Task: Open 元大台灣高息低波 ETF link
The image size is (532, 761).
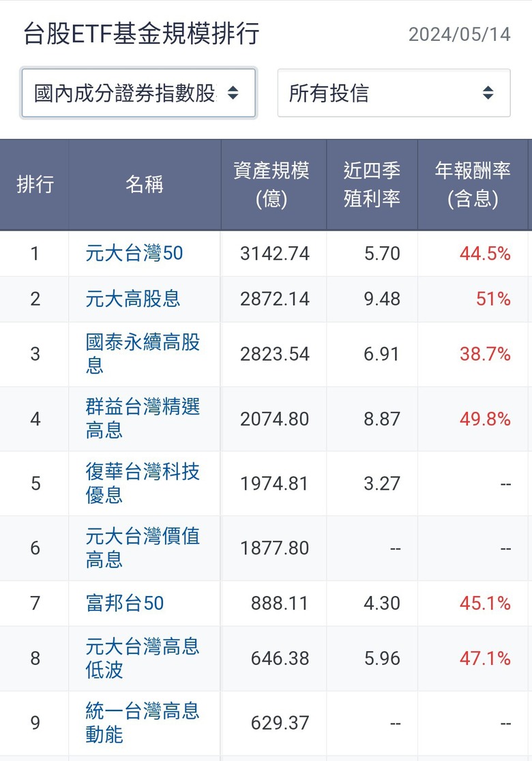Action: coord(143,657)
